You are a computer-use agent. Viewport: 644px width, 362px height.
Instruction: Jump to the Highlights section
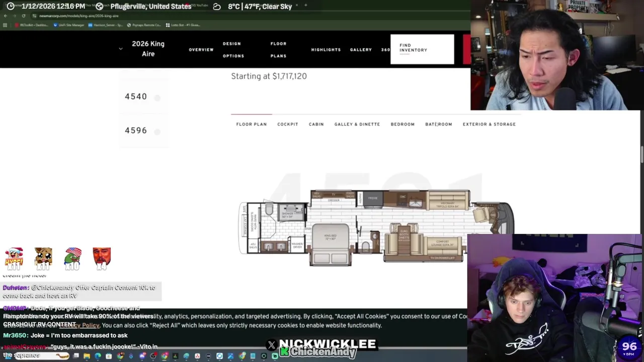coord(326,50)
